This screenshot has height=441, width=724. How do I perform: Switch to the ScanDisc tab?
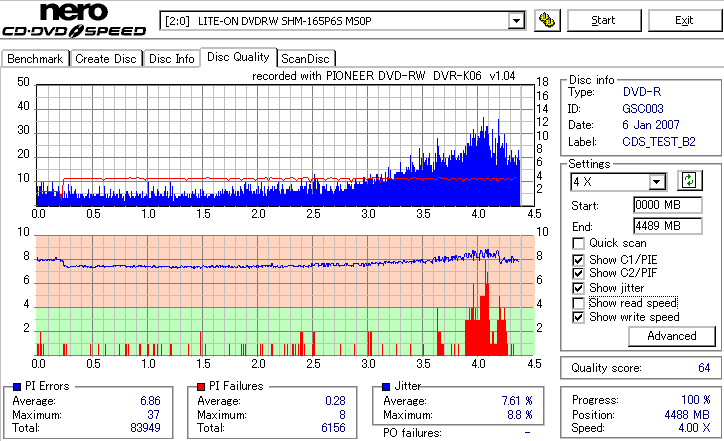click(x=305, y=59)
